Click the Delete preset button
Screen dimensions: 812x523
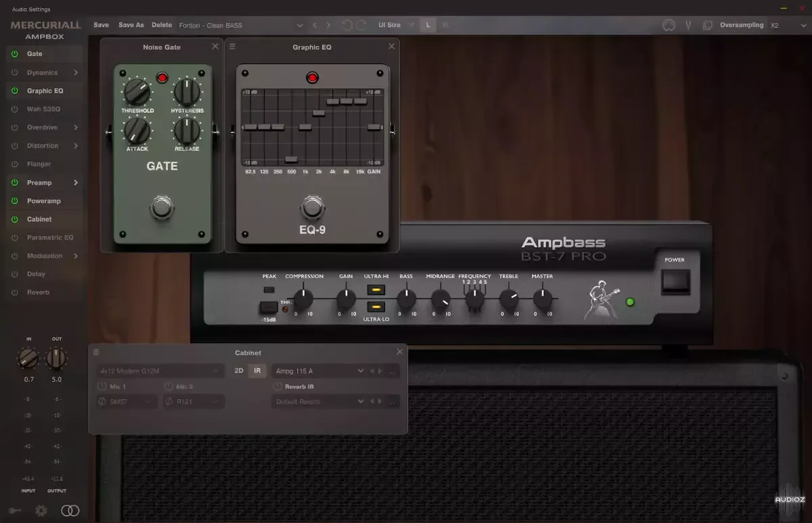pos(162,25)
